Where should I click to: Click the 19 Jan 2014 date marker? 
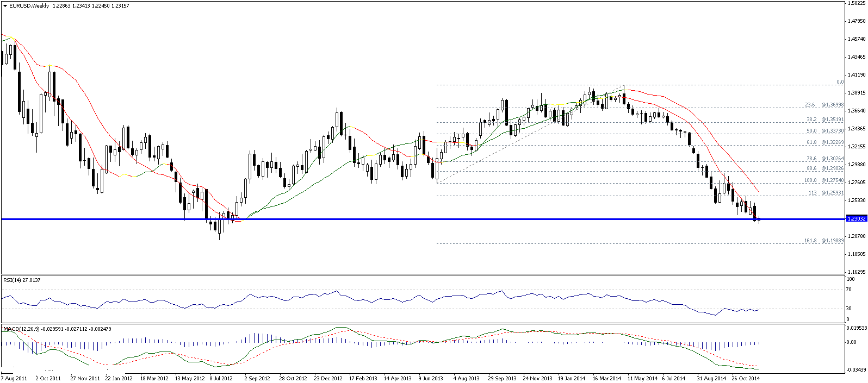572,378
